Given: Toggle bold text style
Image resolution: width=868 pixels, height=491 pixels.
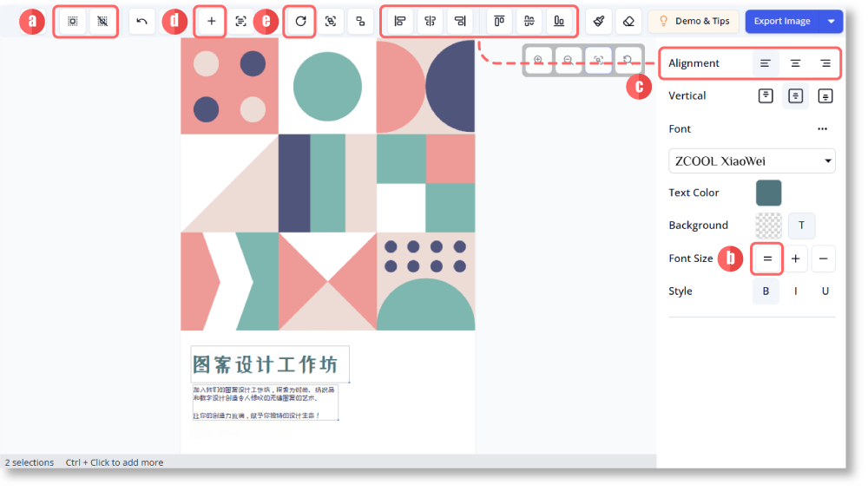Looking at the screenshot, I should [766, 291].
